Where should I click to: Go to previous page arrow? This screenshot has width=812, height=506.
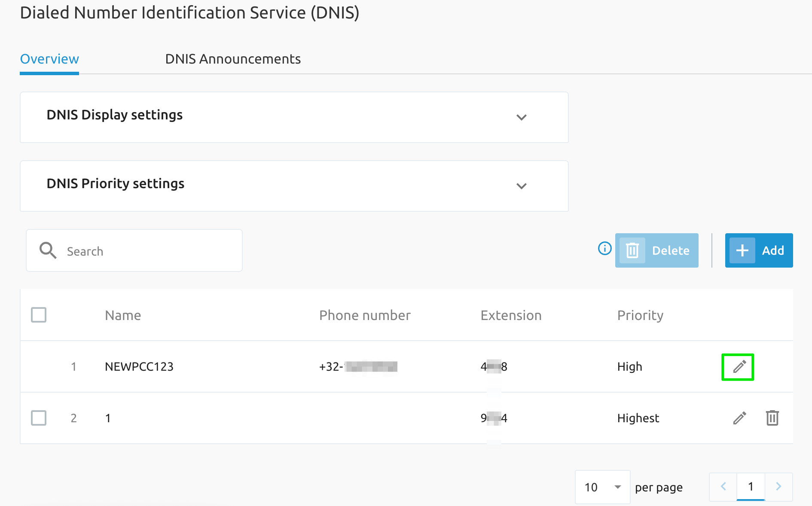[723, 487]
